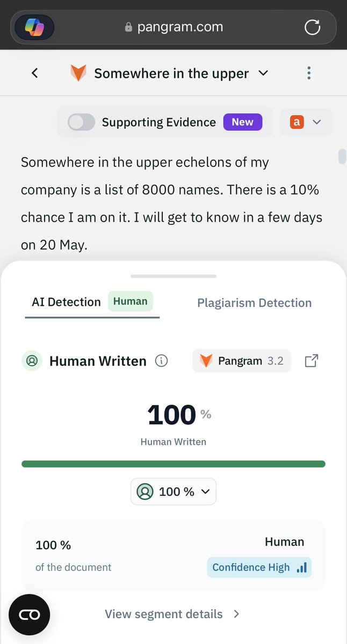347x644 pixels.
Task: Toggle the Supporting Evidence switch
Action: click(x=81, y=122)
